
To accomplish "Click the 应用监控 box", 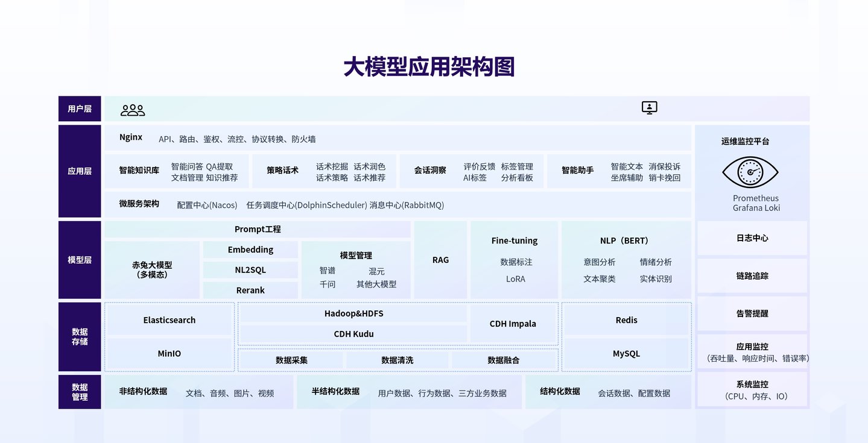I will 752,351.
